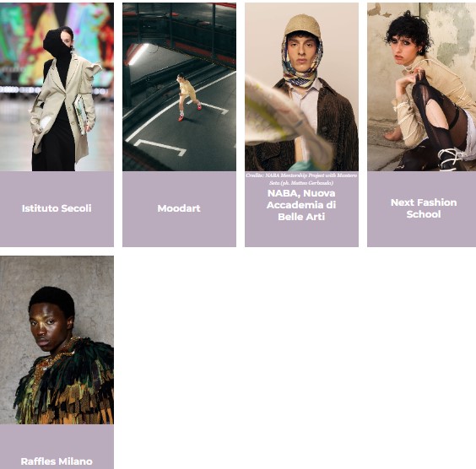This screenshot has height=469, width=476.
Task: Click the Next Fashion School title
Action: (424, 208)
